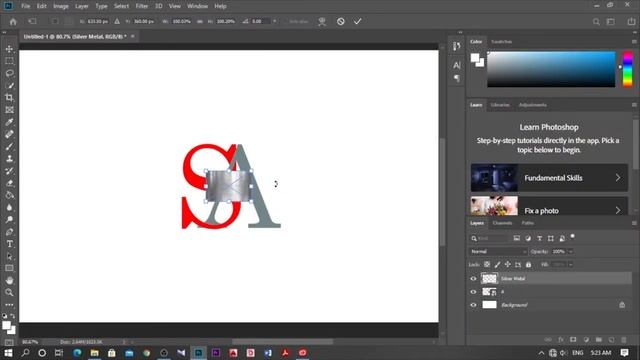This screenshot has height=360, width=640.
Task: Open Microsoft Edge from the taskbar
Action: coord(77,353)
